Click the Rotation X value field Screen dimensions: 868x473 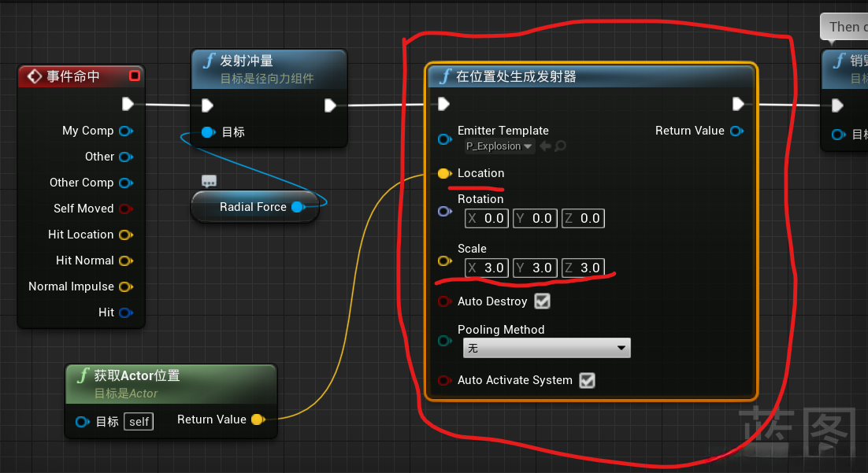click(x=487, y=219)
